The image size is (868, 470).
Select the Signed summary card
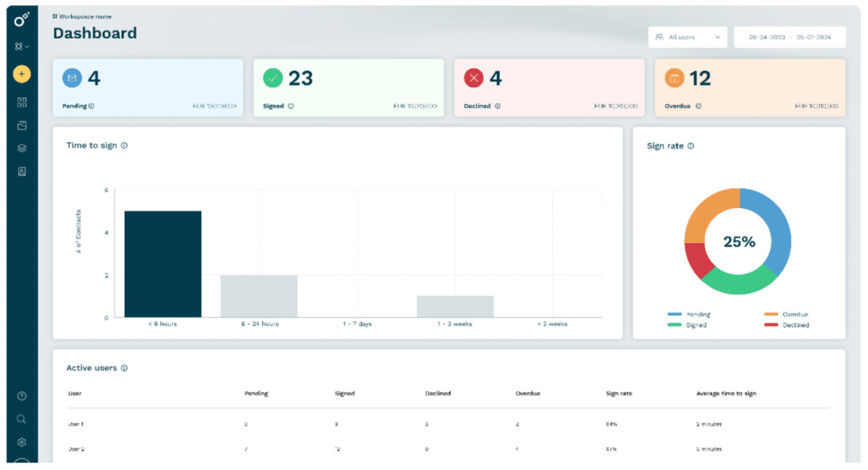pos(348,87)
